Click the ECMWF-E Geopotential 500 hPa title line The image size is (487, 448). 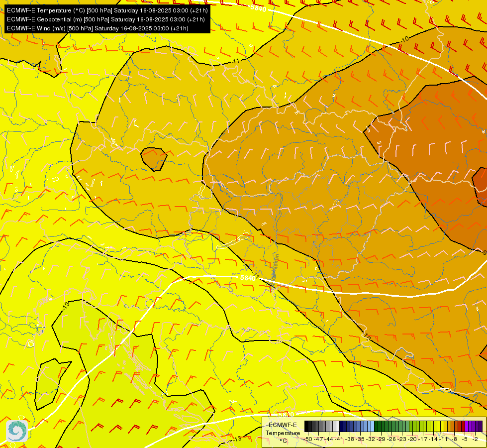pos(105,19)
